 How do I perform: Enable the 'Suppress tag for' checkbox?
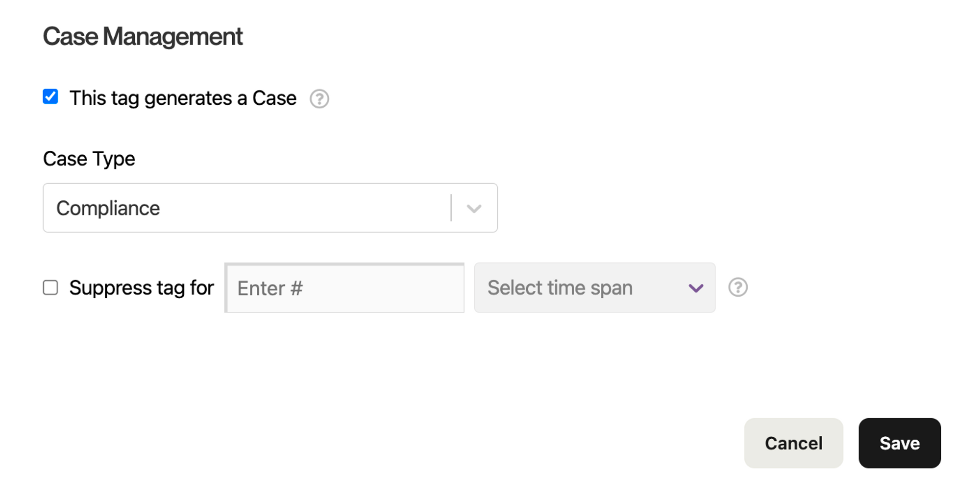[50, 287]
